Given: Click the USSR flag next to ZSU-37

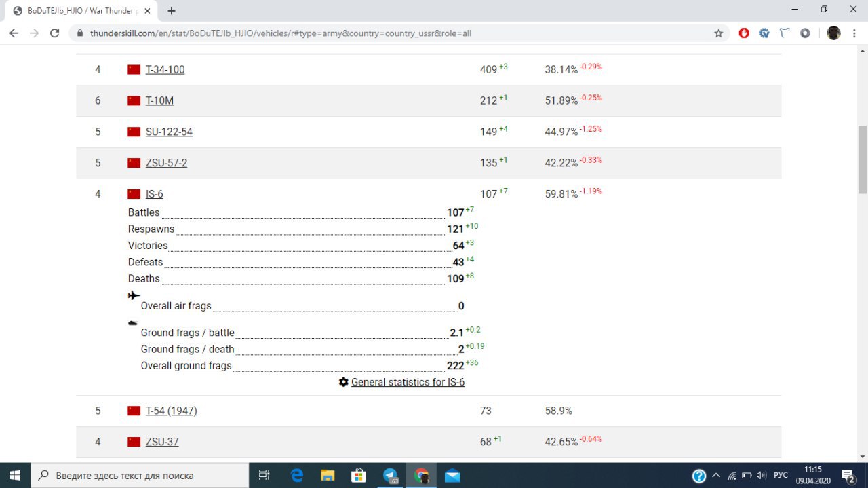Looking at the screenshot, I should [134, 442].
